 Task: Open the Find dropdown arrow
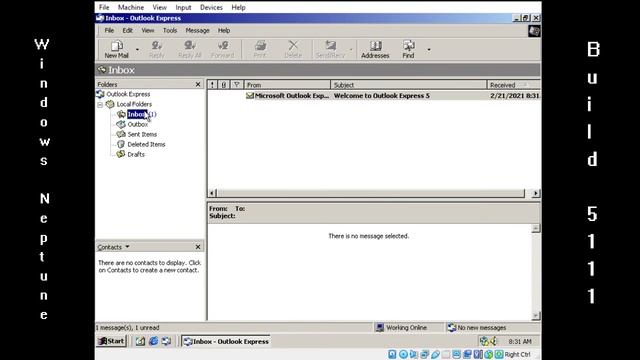coord(429,50)
